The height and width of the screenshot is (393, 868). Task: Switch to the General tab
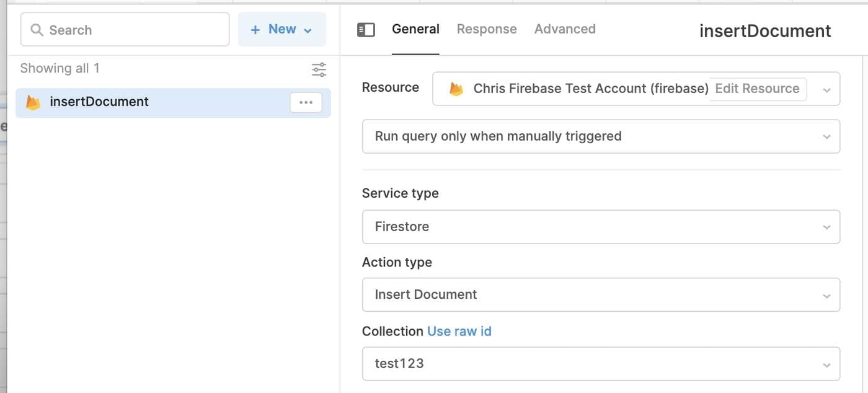(x=415, y=29)
